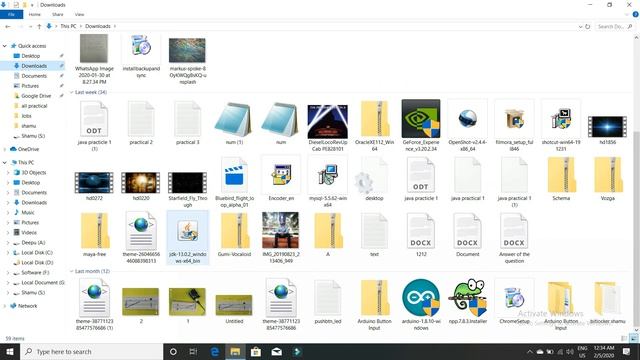Open Software (F:) drive in sidebar

click(35, 273)
